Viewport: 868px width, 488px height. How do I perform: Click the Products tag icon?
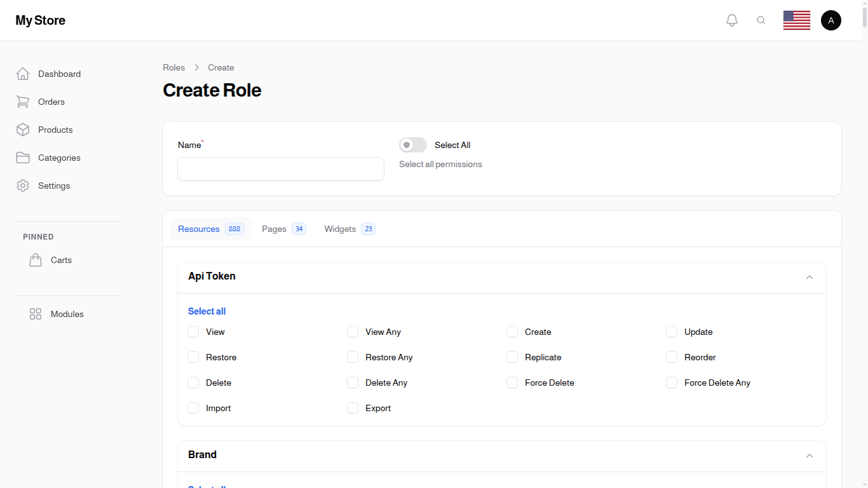(x=23, y=130)
